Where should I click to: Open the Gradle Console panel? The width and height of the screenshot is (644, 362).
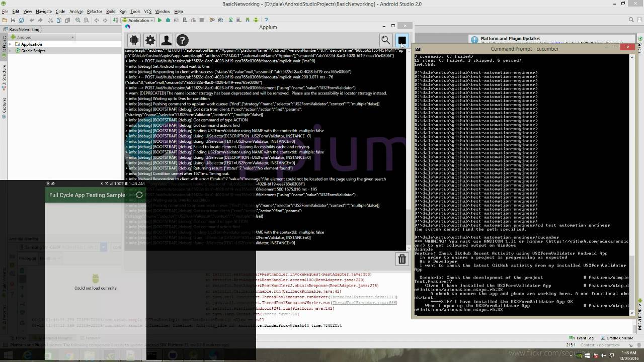point(616,338)
